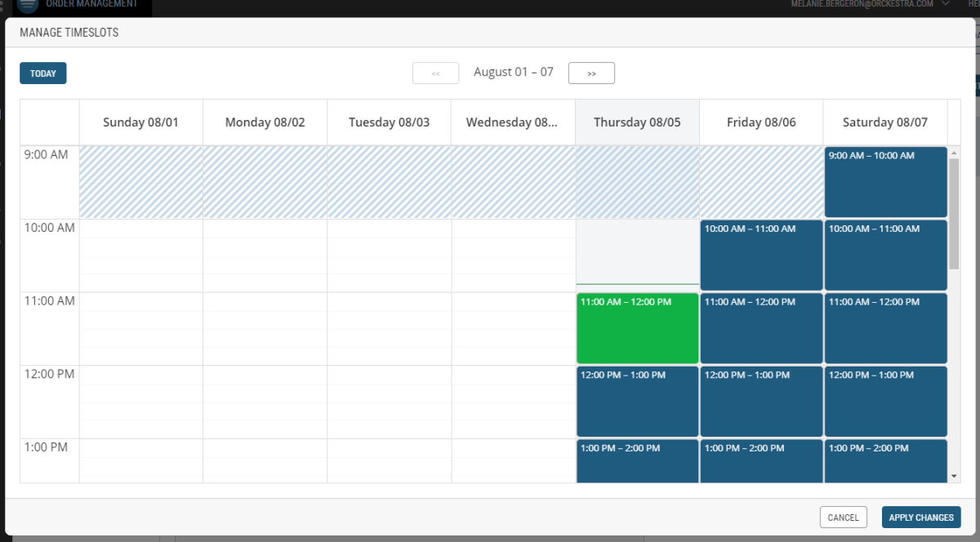Select Friday 10:00 AM – 11:00 AM timeslot

[x=761, y=255]
